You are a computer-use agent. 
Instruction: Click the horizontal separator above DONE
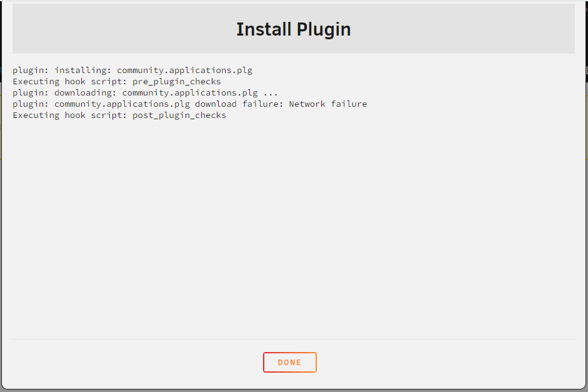294,339
